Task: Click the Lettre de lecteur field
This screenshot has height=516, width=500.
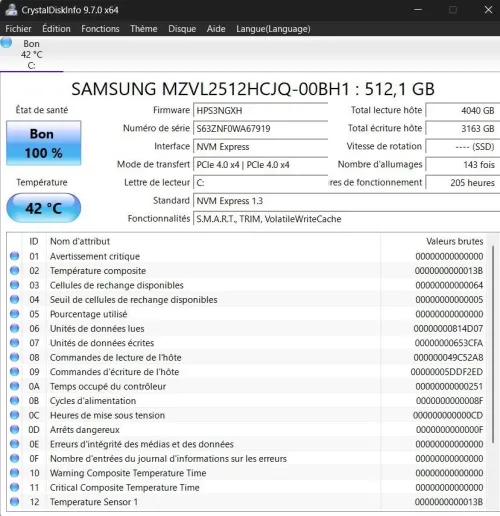Action: coord(261,183)
